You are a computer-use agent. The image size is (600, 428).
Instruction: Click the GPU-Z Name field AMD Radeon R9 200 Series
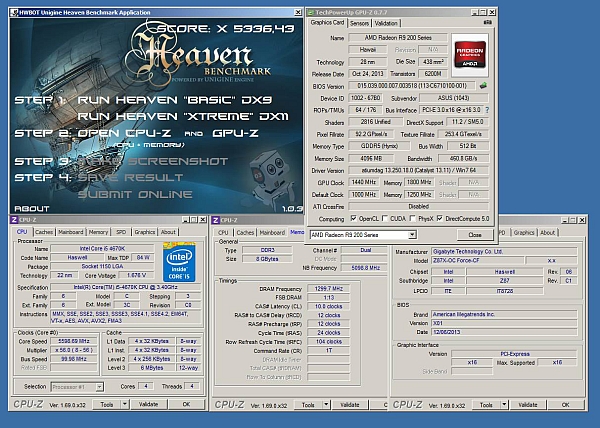pos(398,37)
